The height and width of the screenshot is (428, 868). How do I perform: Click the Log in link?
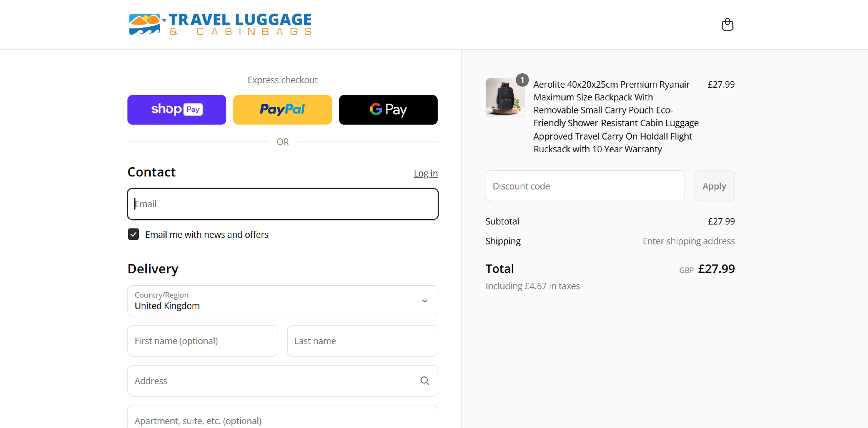point(426,173)
